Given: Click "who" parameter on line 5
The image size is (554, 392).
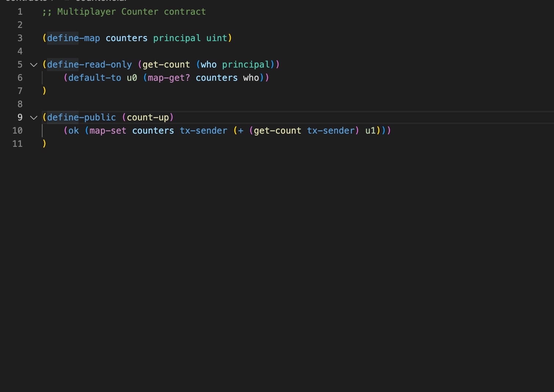Looking at the screenshot, I should (x=208, y=65).
